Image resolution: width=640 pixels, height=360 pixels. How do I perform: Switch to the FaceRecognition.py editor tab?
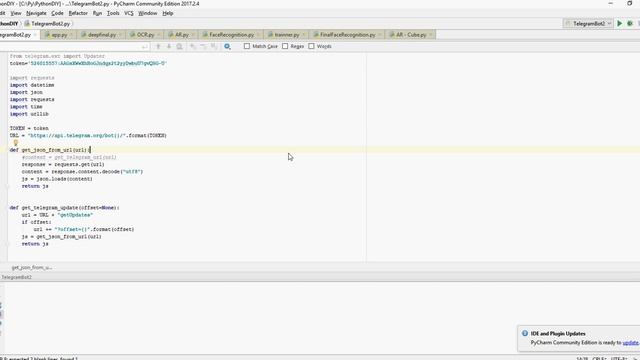[x=231, y=35]
